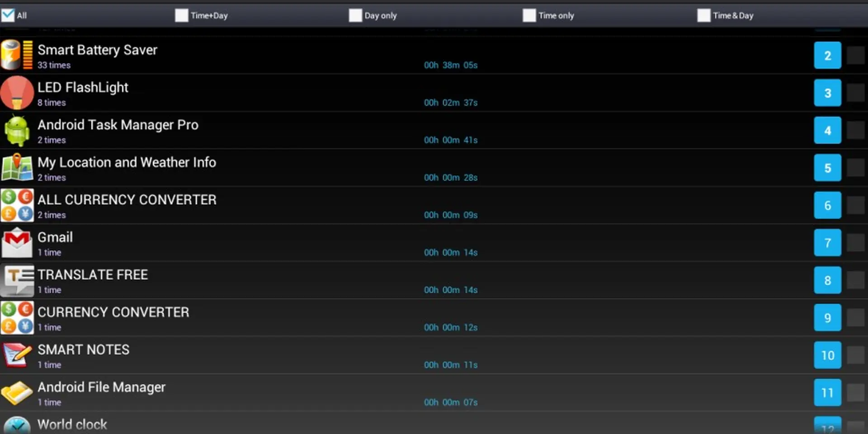Tick the checkbox on the Gmail row
The image size is (868, 434).
click(855, 243)
